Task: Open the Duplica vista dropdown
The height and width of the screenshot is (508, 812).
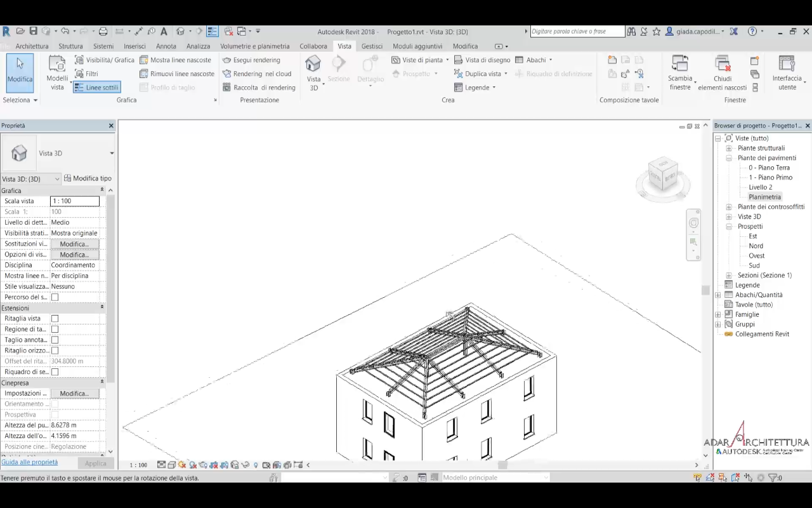Action: (506, 74)
